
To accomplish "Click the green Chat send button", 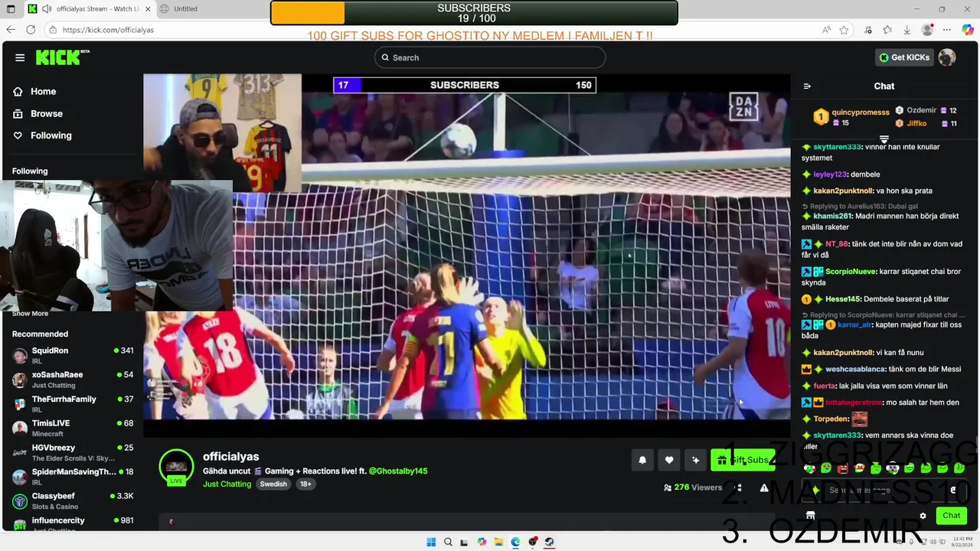I will point(952,516).
